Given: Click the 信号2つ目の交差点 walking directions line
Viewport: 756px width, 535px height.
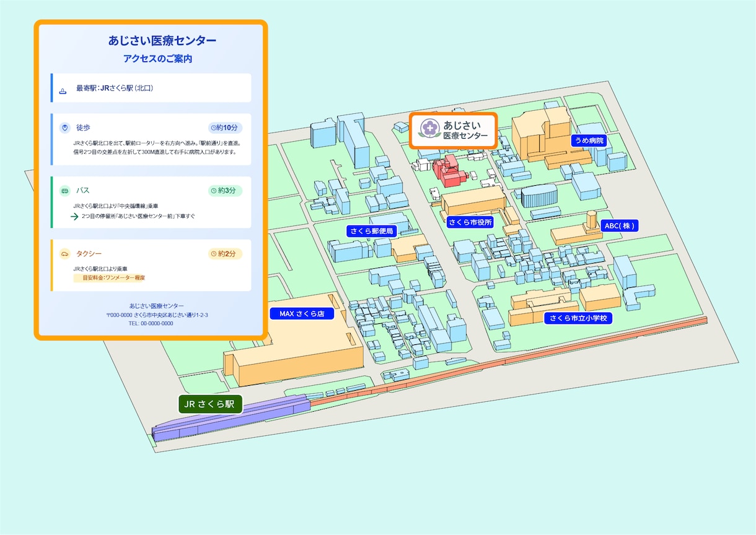Looking at the screenshot, I should click(154, 152).
